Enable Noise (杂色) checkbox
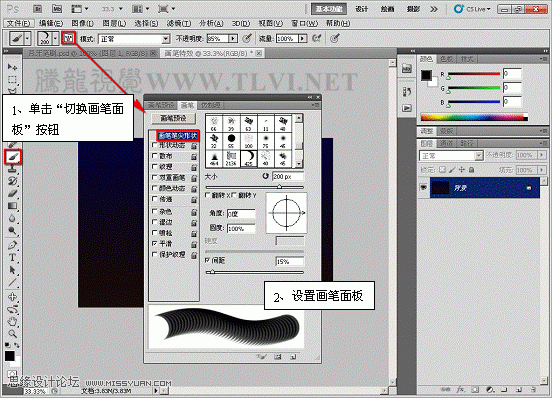552x398 pixels. pyautogui.click(x=155, y=211)
